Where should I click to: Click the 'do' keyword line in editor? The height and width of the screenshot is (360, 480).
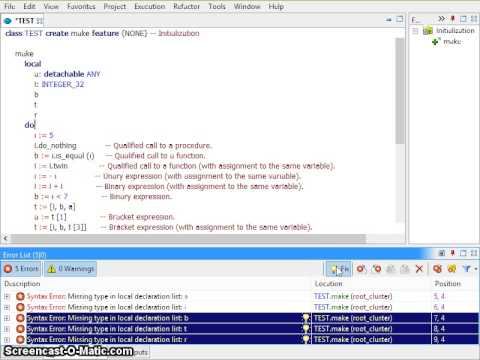coord(30,125)
